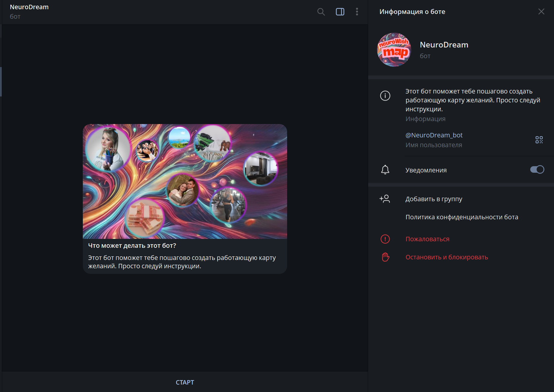Click NeuroDream title in chat header
The image size is (554, 392).
coord(29,7)
